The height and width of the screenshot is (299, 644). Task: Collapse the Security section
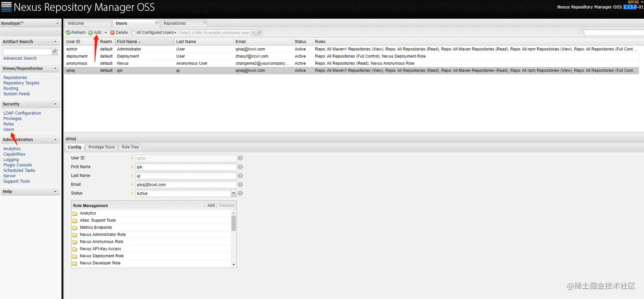click(x=55, y=104)
